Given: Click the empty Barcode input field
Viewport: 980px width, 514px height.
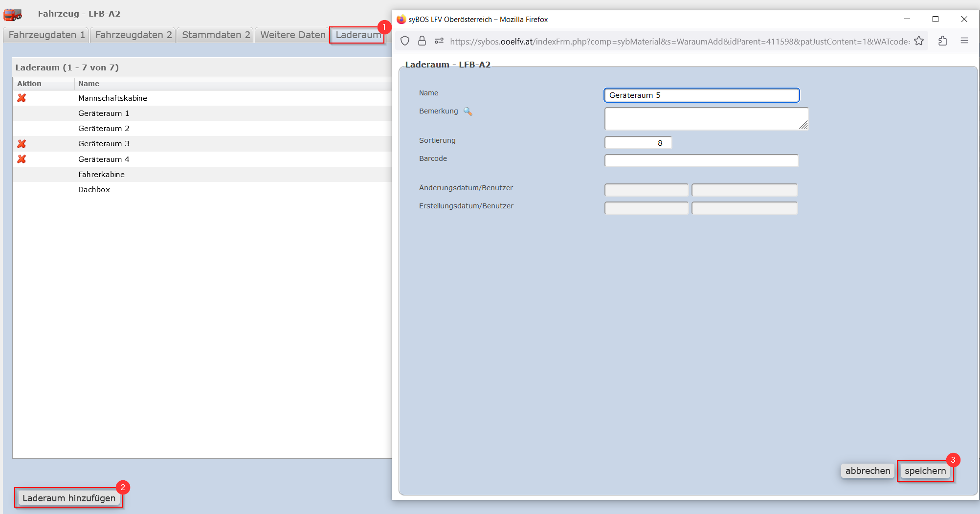Looking at the screenshot, I should click(702, 160).
